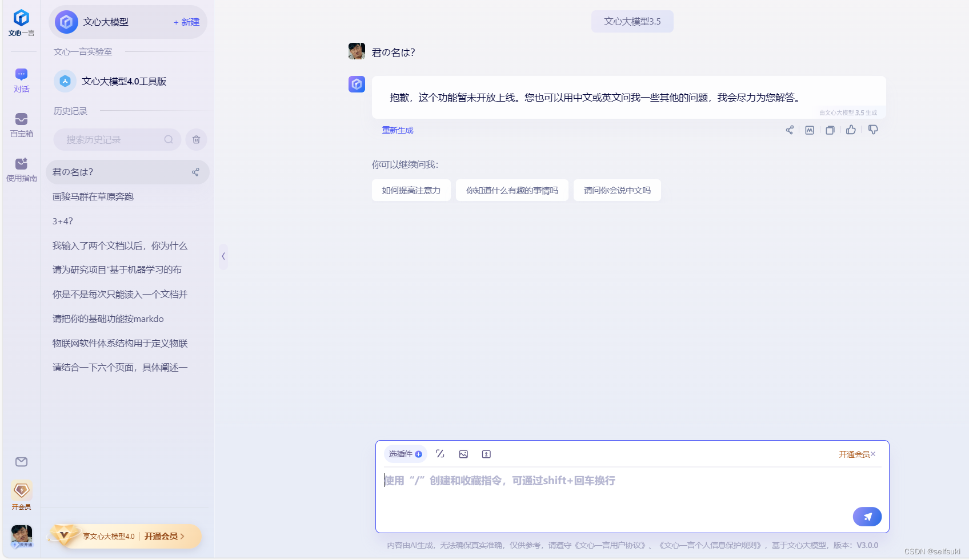The width and height of the screenshot is (969, 560).
Task: Give the response a thumbs down
Action: pos(873,130)
